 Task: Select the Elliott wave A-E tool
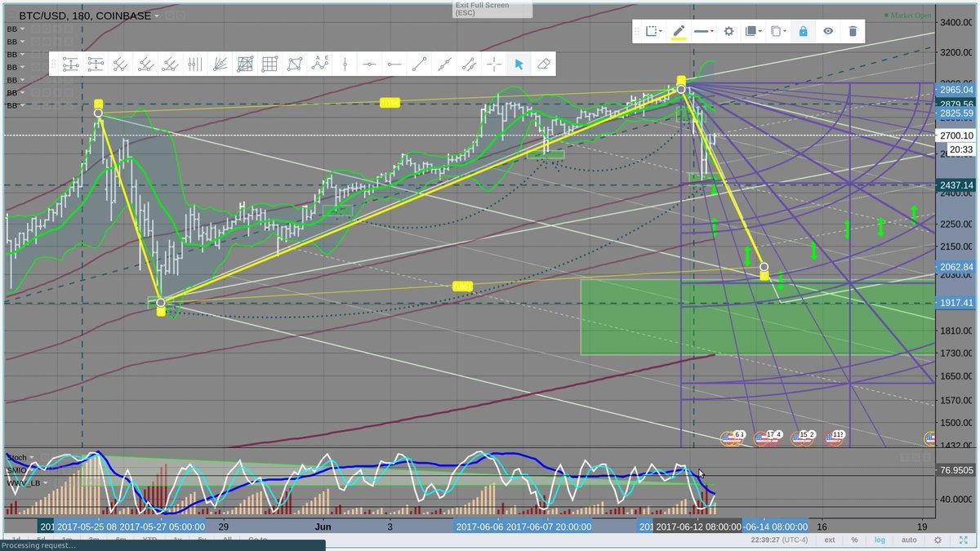320,64
